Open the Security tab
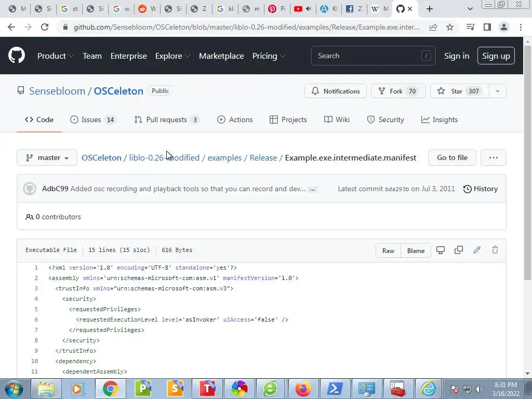Viewport: 532px width, 399px height. pos(385,120)
